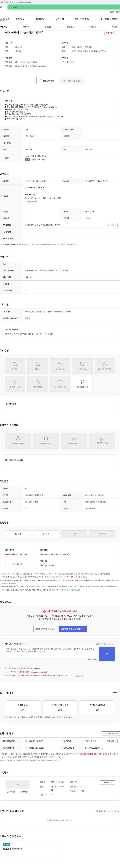Click the question text field for 채용 담당자

pos(51,652)
